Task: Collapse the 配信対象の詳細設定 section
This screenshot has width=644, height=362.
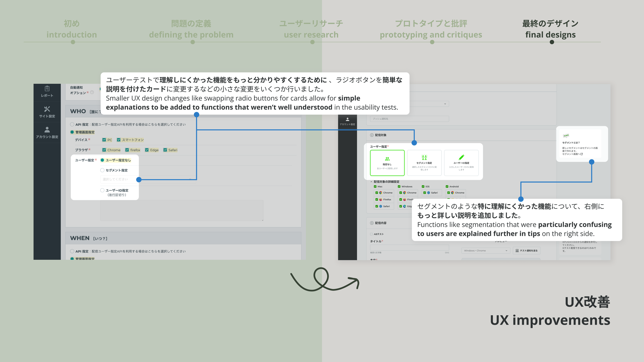Action: coord(371,182)
